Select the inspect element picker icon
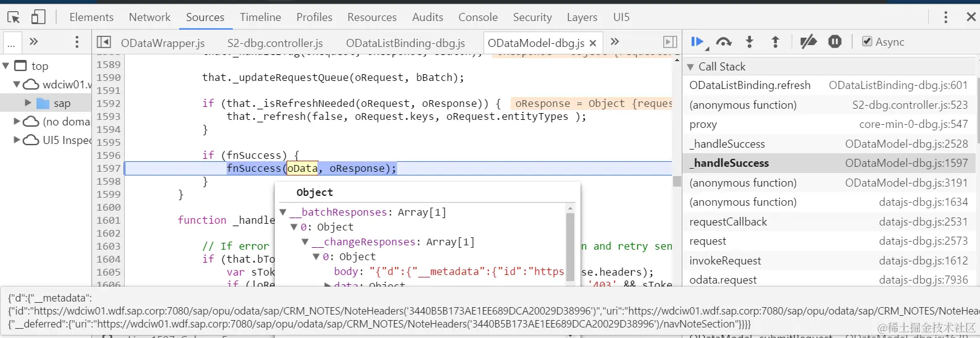980x338 pixels. (14, 17)
